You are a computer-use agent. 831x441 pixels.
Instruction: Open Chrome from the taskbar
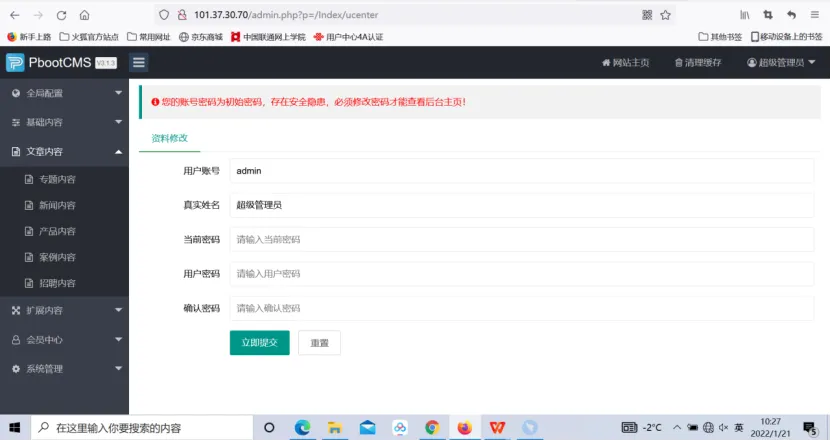pos(432,427)
